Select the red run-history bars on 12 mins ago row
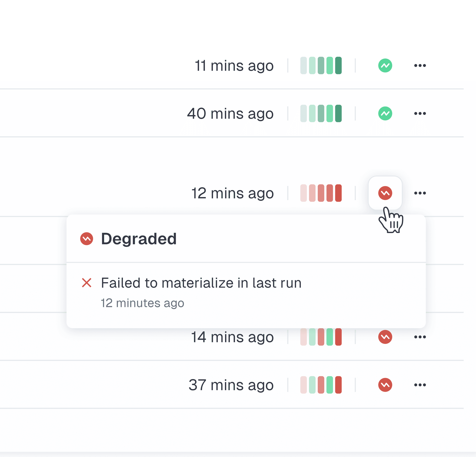The height and width of the screenshot is (457, 476). pyautogui.click(x=321, y=193)
